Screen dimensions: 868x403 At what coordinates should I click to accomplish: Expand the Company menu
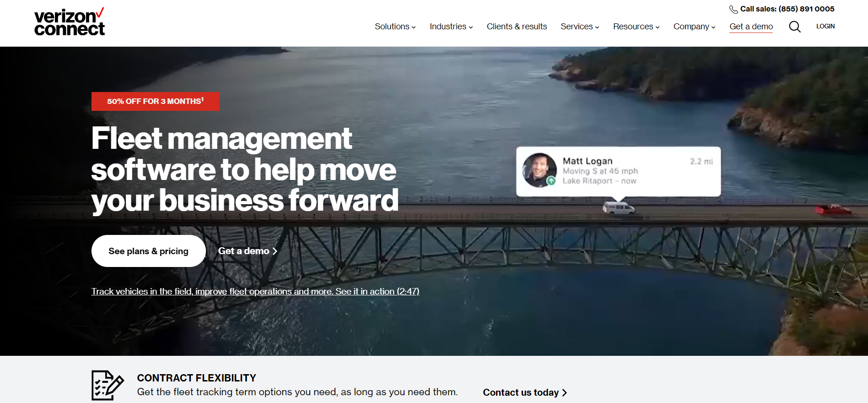694,27
